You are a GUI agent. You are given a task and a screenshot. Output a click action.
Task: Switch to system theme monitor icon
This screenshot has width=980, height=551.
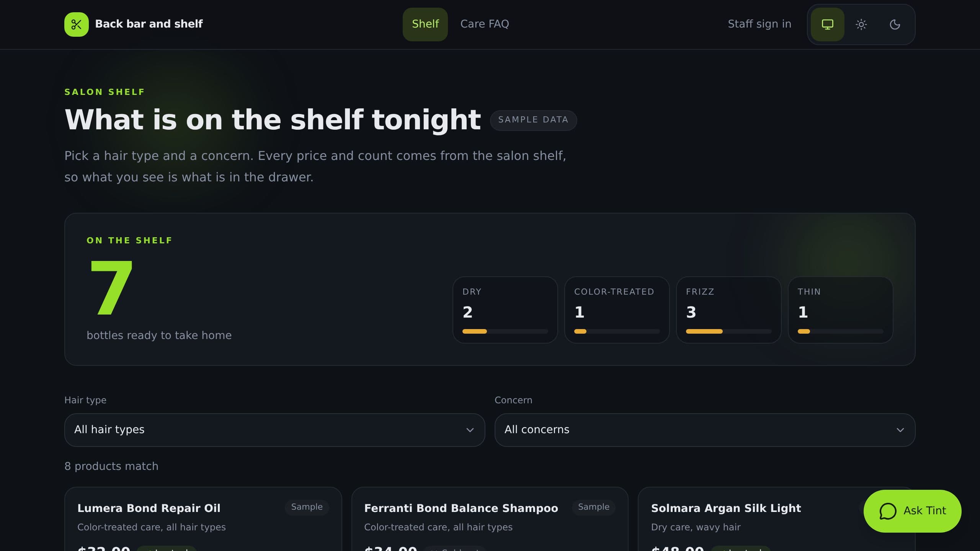[827, 24]
